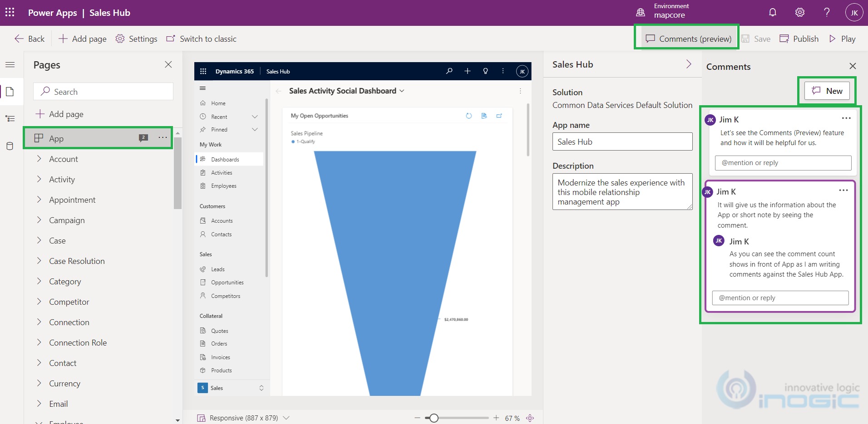The image size is (868, 424).
Task: Click the Pages search field
Action: (x=103, y=92)
